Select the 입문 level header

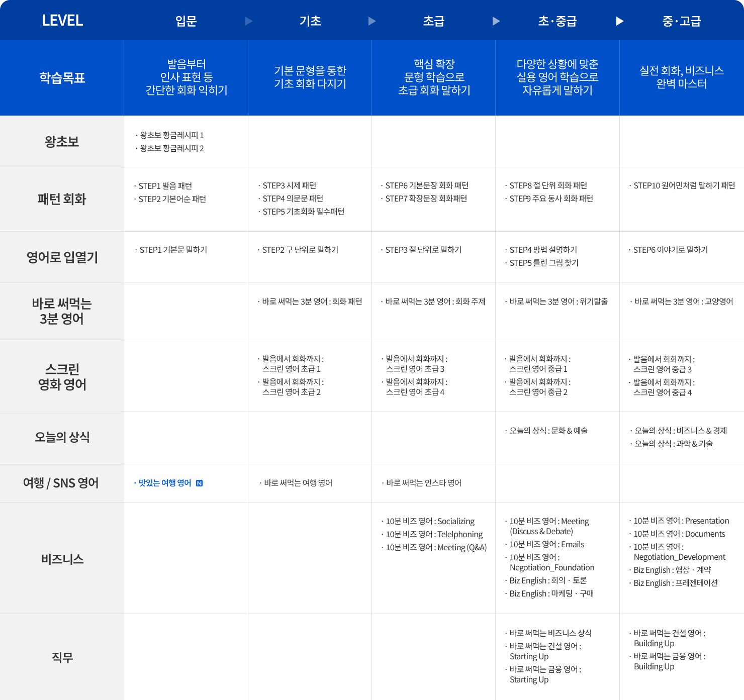186,21
